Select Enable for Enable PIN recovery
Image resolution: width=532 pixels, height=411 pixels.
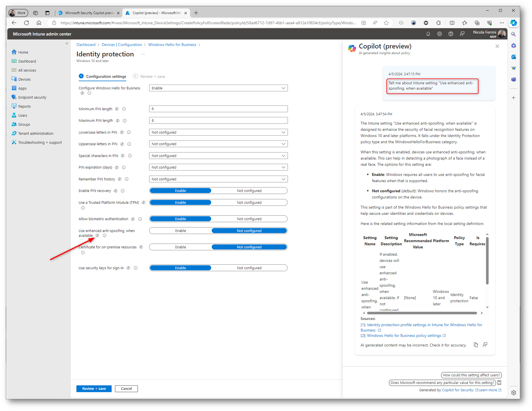180,191
